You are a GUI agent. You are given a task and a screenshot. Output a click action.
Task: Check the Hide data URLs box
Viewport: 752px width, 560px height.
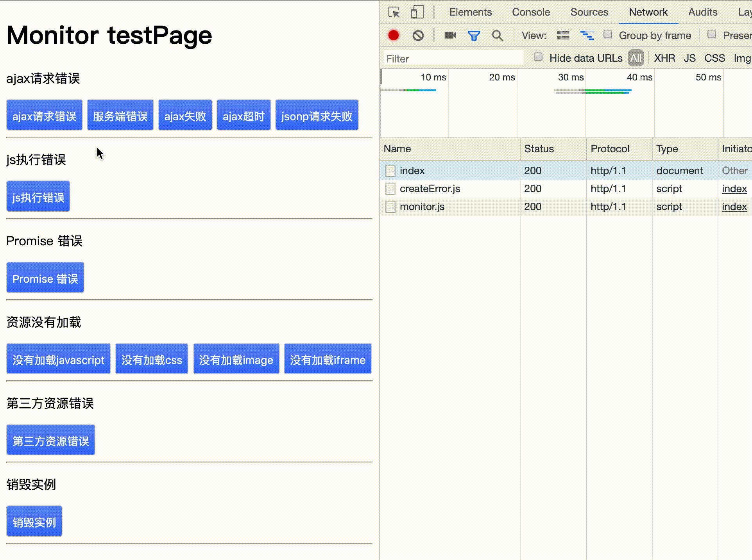538,57
